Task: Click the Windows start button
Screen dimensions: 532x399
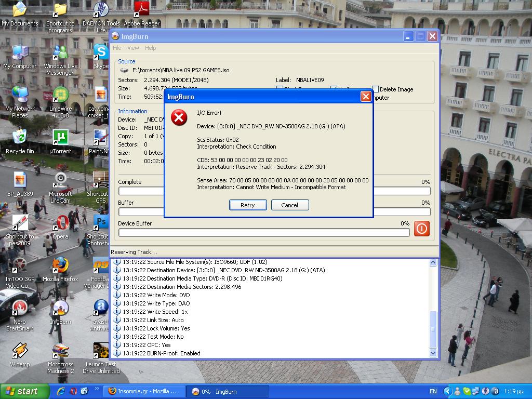Action: 24,392
